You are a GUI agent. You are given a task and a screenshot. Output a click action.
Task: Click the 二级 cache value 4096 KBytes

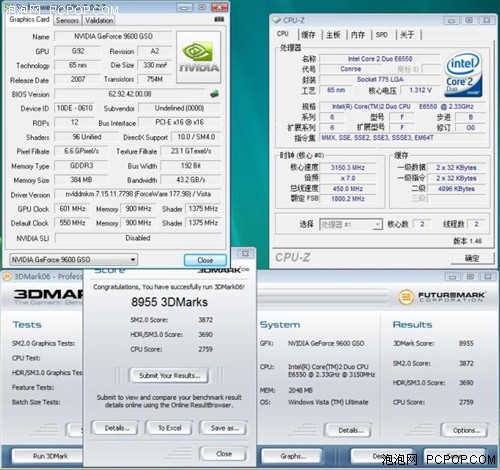click(x=456, y=189)
